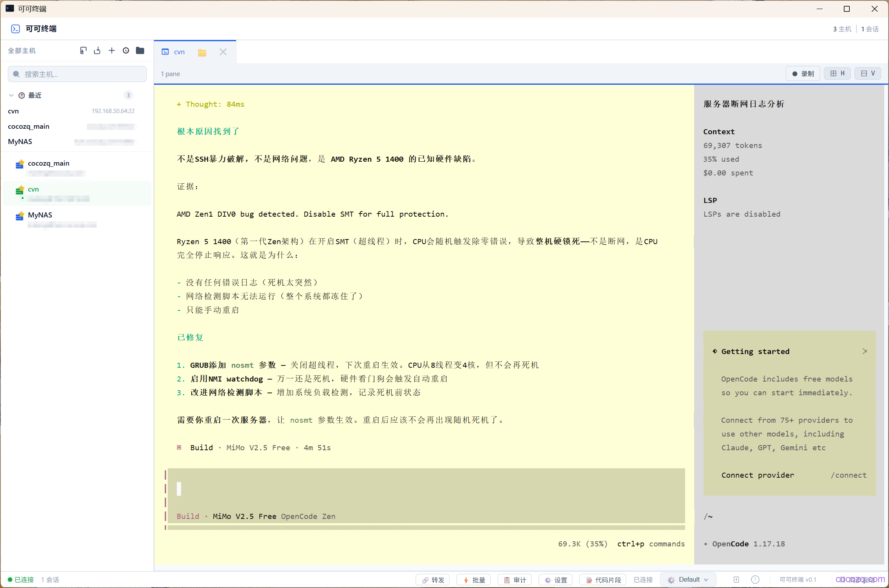Switch to the cvn terminal tab
The image size is (889, 588).
pos(179,52)
